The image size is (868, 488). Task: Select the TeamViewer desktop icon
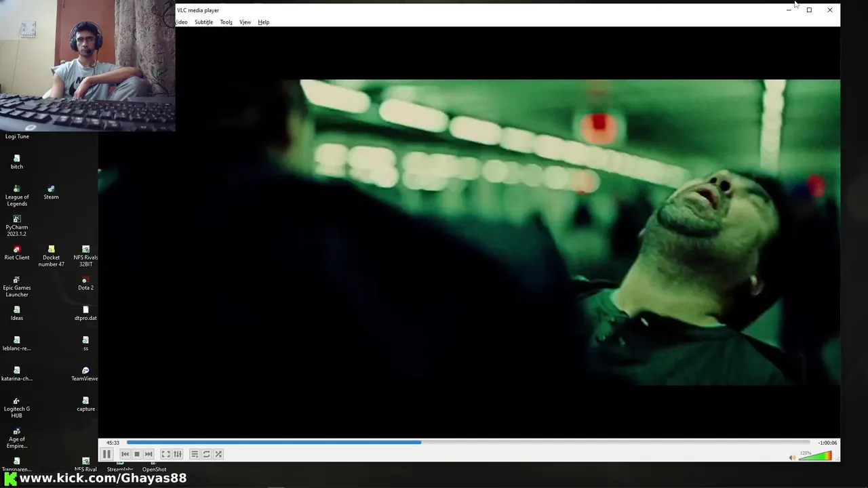coord(85,374)
